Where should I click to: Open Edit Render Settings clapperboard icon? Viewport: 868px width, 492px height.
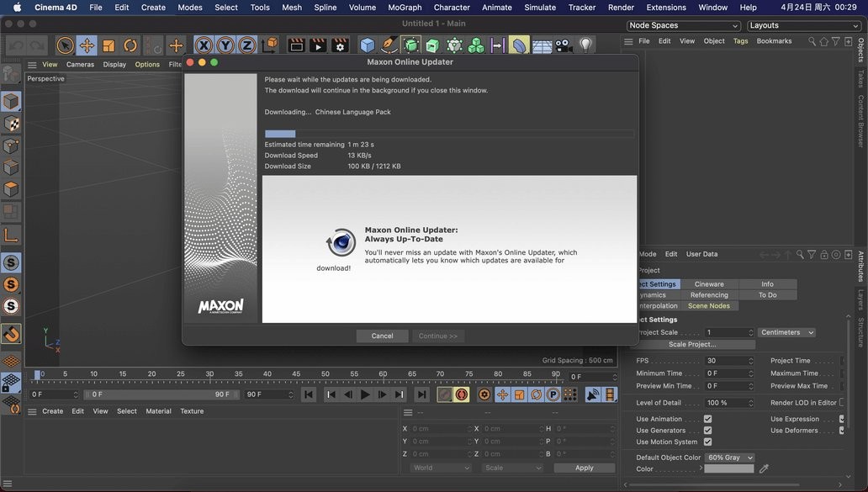pyautogui.click(x=340, y=45)
